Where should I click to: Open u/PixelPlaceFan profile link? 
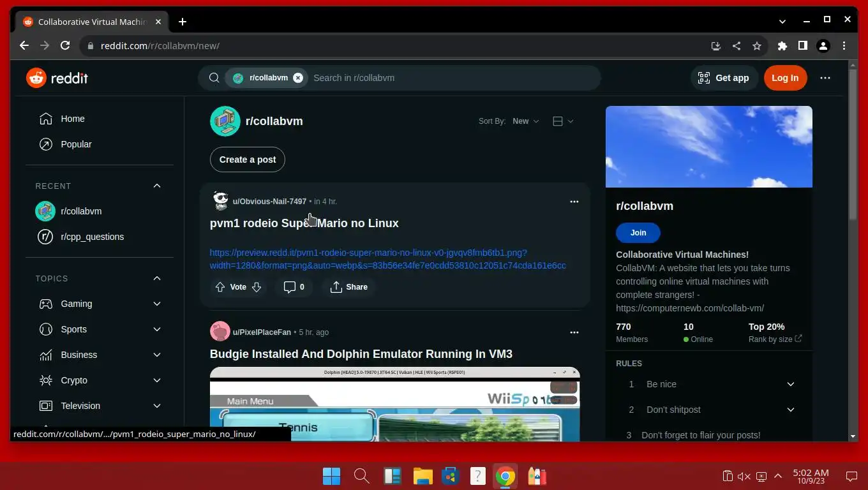coord(262,332)
